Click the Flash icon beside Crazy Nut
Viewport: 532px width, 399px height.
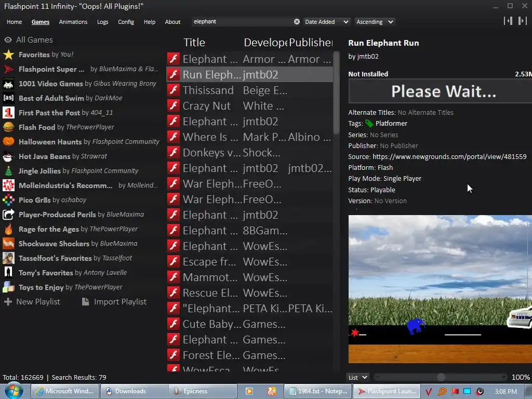click(174, 106)
